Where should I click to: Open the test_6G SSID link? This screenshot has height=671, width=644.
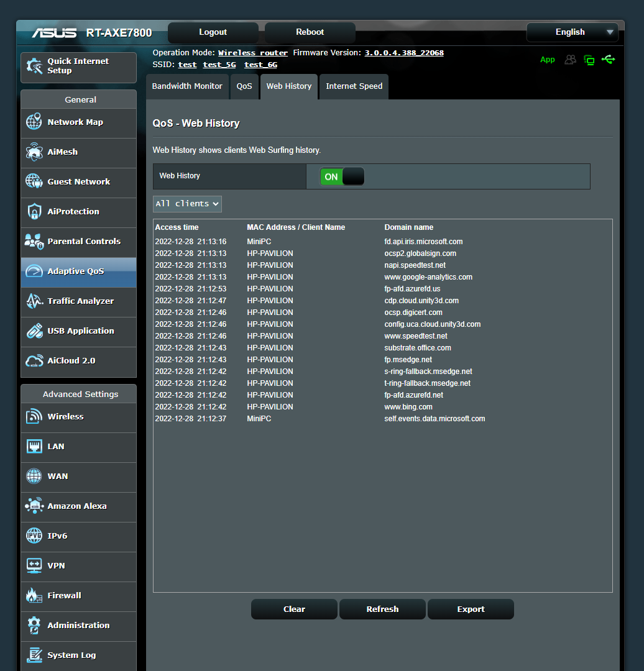click(260, 65)
